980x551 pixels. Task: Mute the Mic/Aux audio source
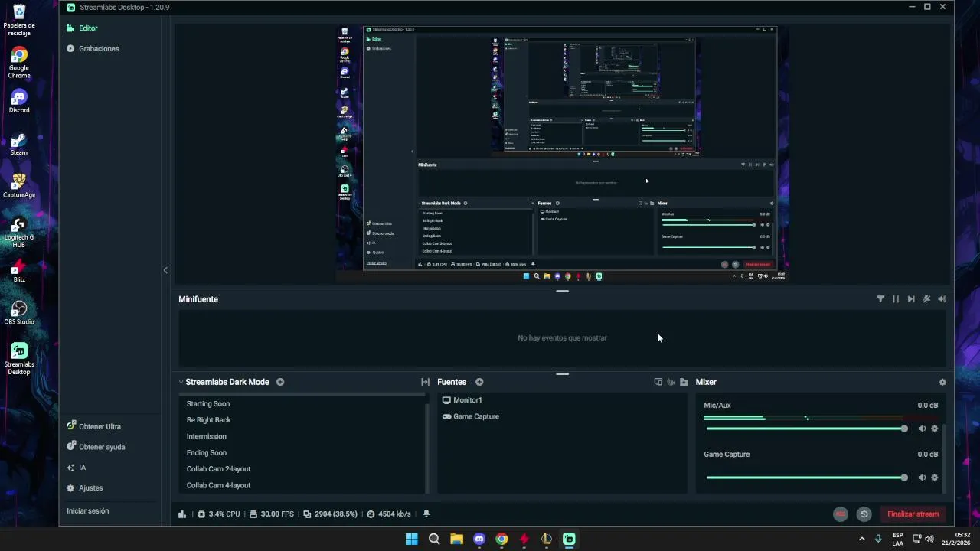coord(922,429)
